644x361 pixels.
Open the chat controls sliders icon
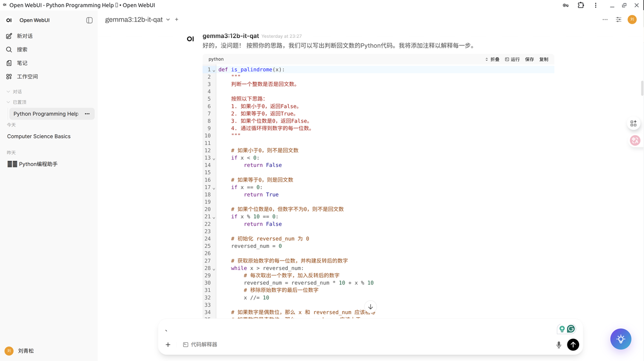click(x=619, y=20)
